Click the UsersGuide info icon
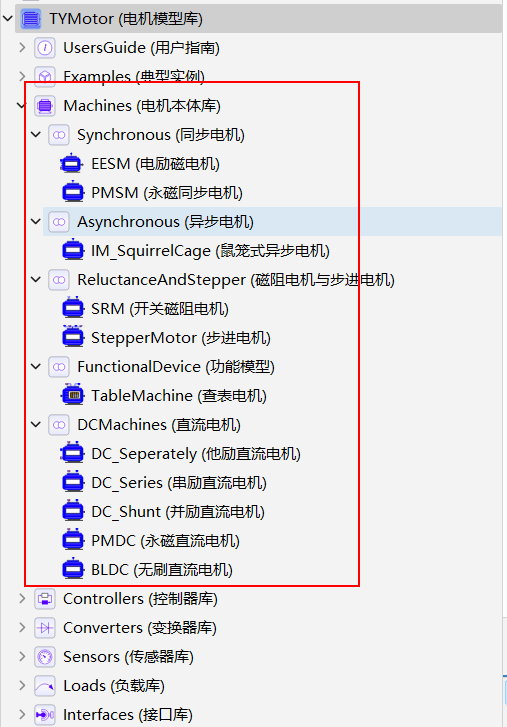 pyautogui.click(x=45, y=48)
